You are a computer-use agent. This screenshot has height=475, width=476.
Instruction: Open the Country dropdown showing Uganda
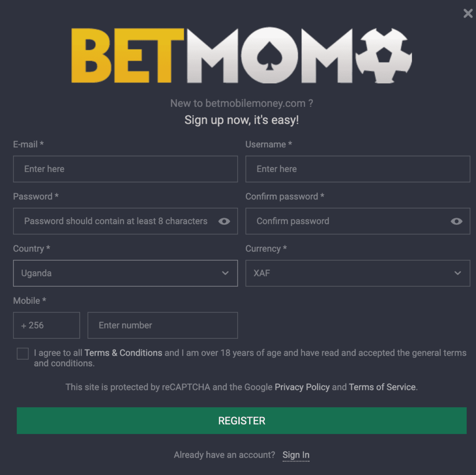tap(126, 273)
